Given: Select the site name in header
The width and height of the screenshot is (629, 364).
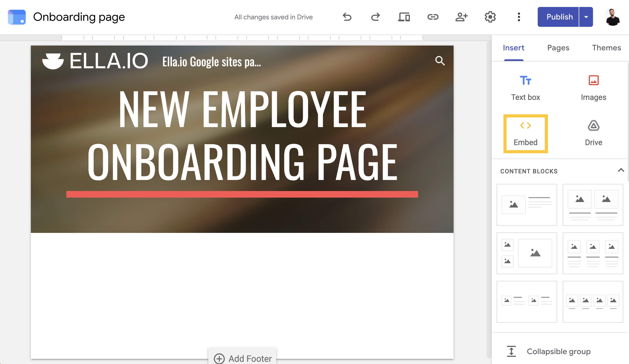Looking at the screenshot, I should coord(211,62).
